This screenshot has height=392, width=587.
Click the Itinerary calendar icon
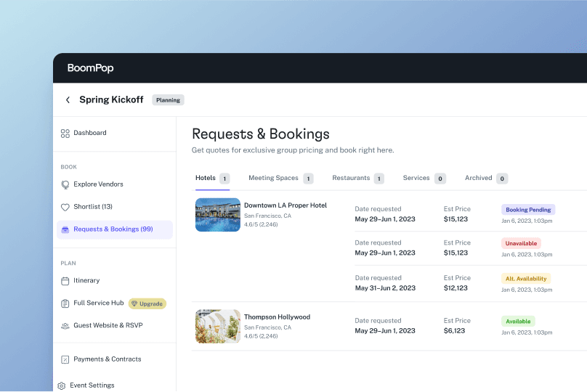(65, 281)
